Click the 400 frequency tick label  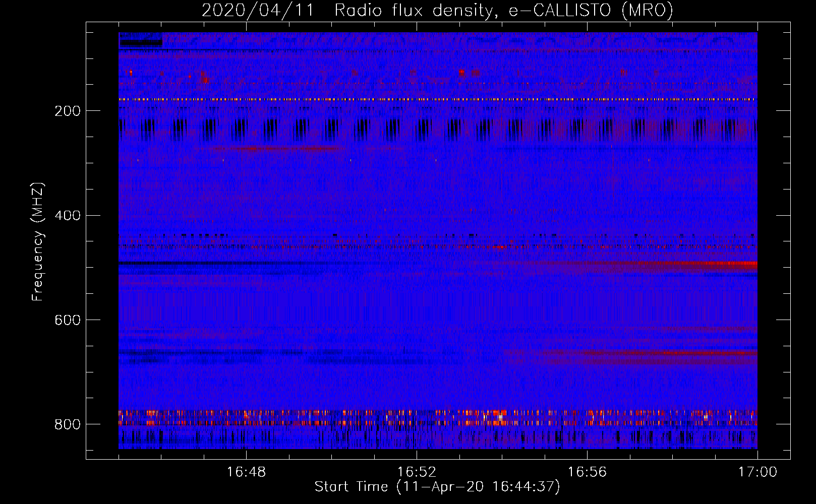(68, 216)
